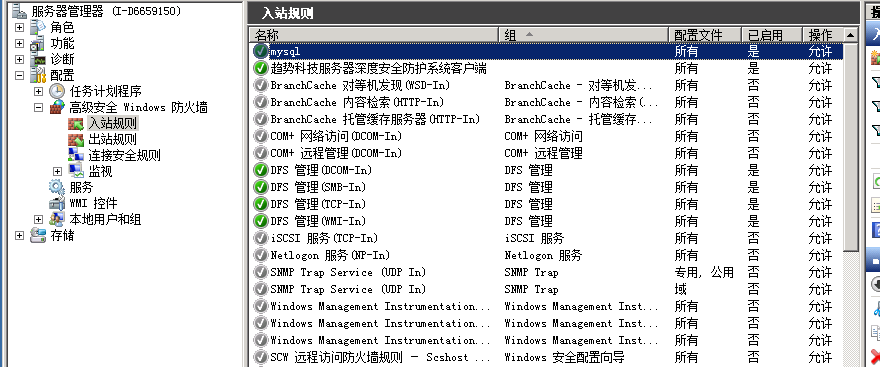The height and width of the screenshot is (367, 880).
Task: Click the green check icon beside DFS 管理(TCP-In)
Action: tap(260, 204)
